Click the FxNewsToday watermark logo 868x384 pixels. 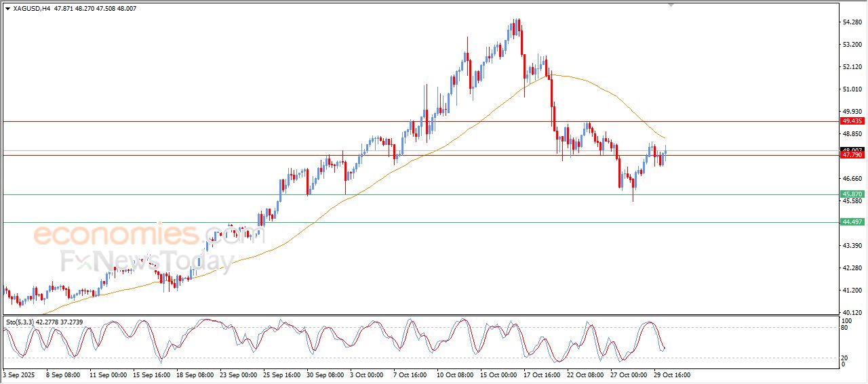coord(147,261)
